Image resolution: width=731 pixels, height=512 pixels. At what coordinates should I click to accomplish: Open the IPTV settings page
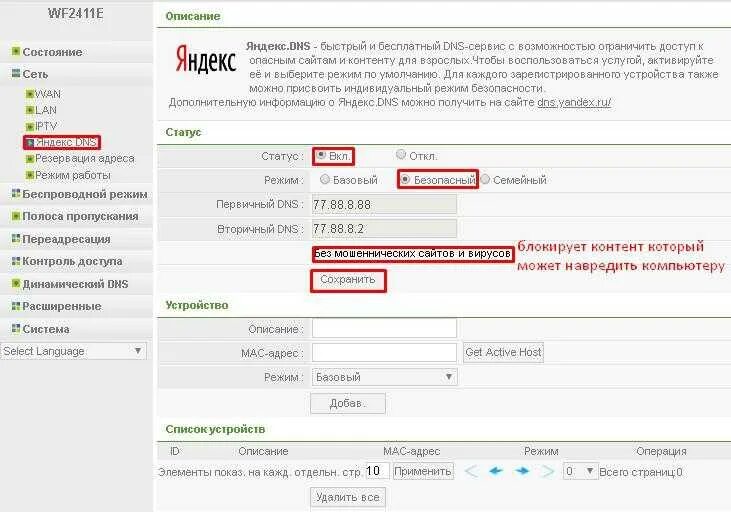click(46, 126)
